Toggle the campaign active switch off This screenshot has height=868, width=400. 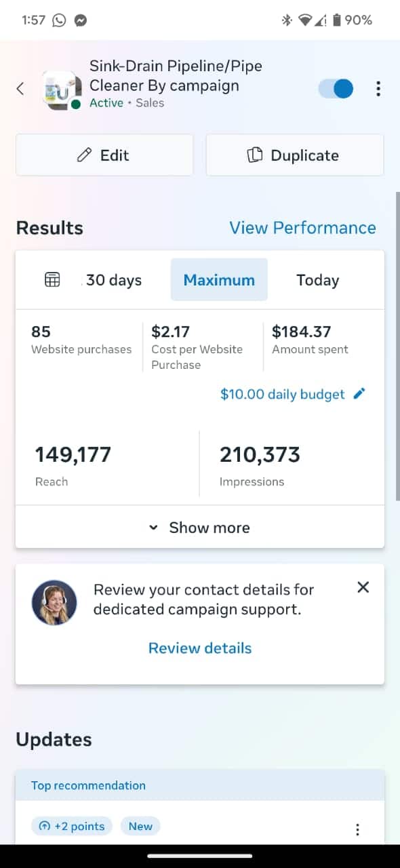click(x=336, y=89)
